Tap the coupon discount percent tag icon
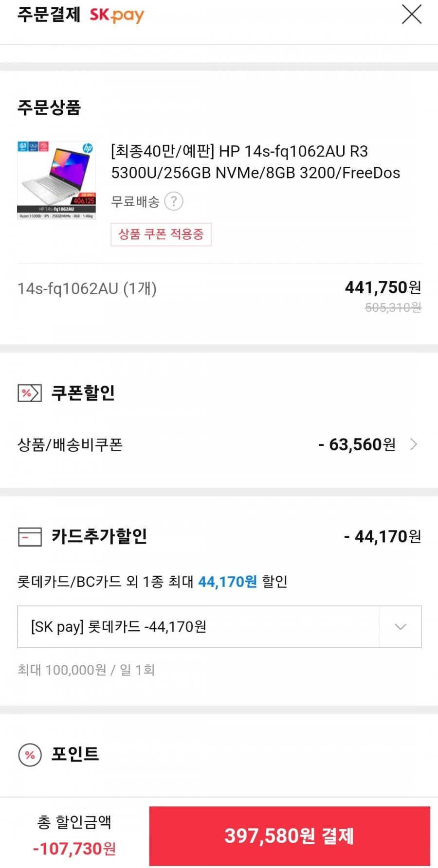 pyautogui.click(x=30, y=393)
